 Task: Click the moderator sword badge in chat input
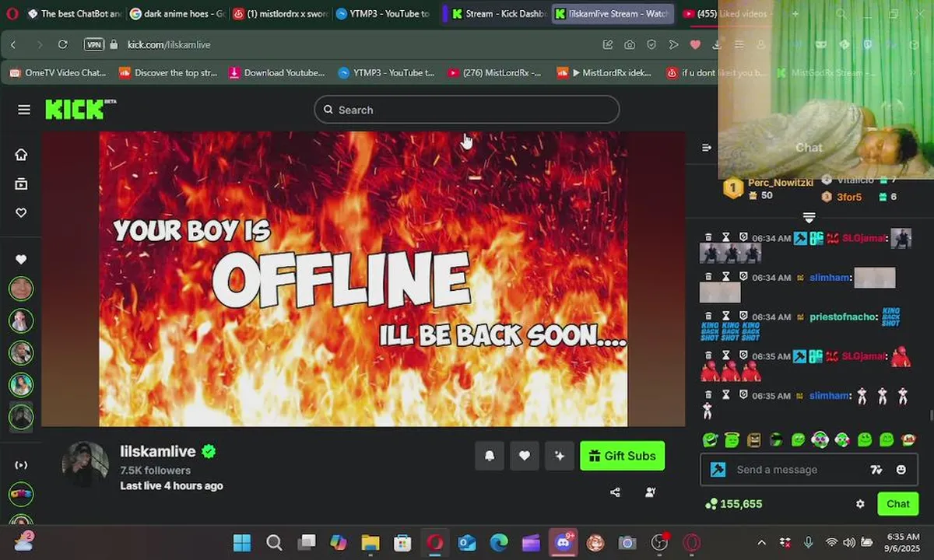(718, 470)
